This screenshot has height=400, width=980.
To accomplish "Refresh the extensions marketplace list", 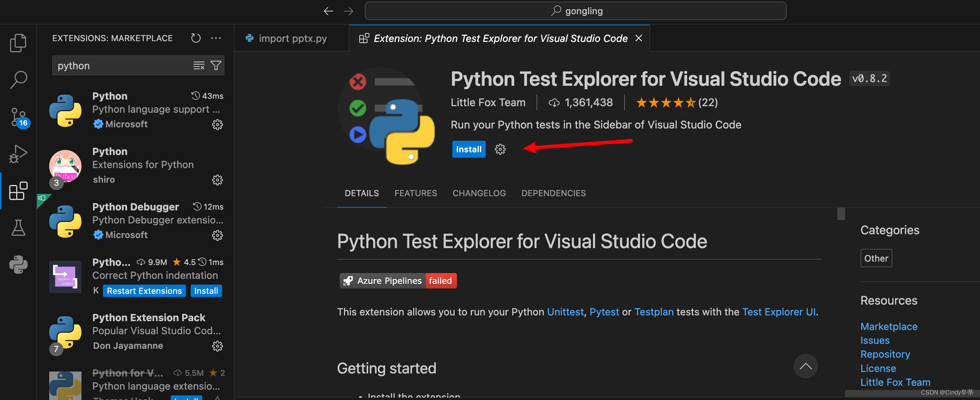I will pos(196,38).
